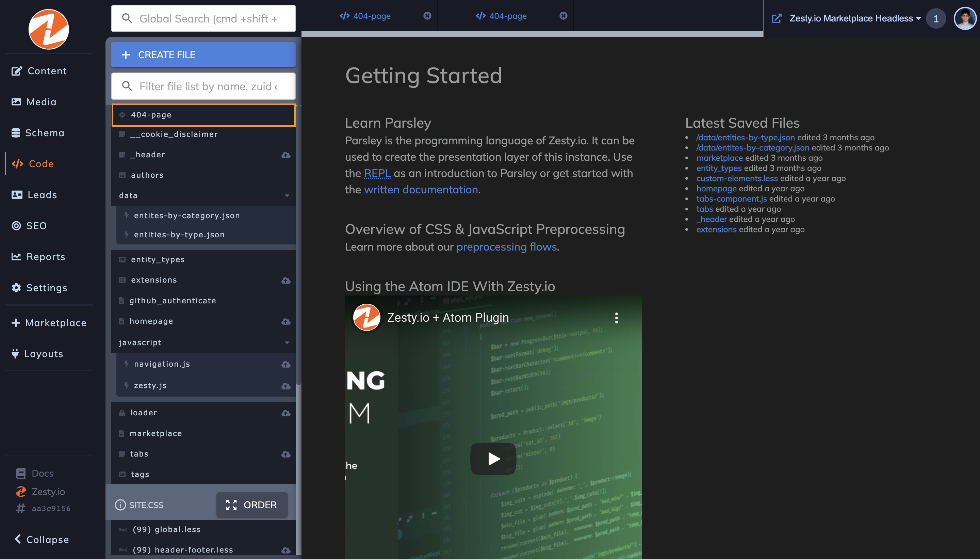Select the 404-page file in the list

coord(203,115)
